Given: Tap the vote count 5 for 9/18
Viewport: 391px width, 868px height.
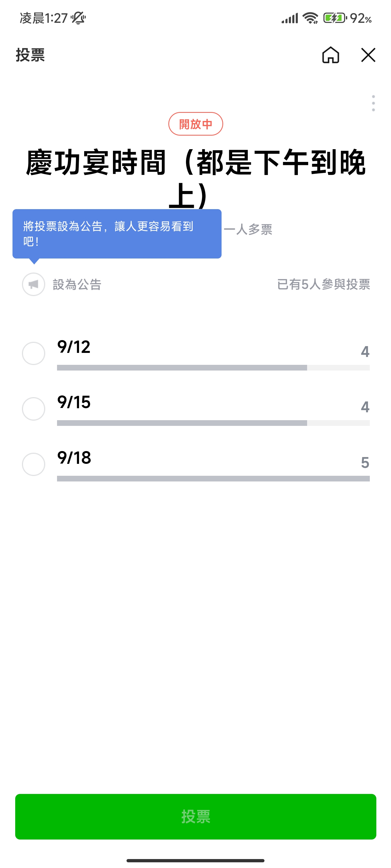Looking at the screenshot, I should pyautogui.click(x=365, y=463).
